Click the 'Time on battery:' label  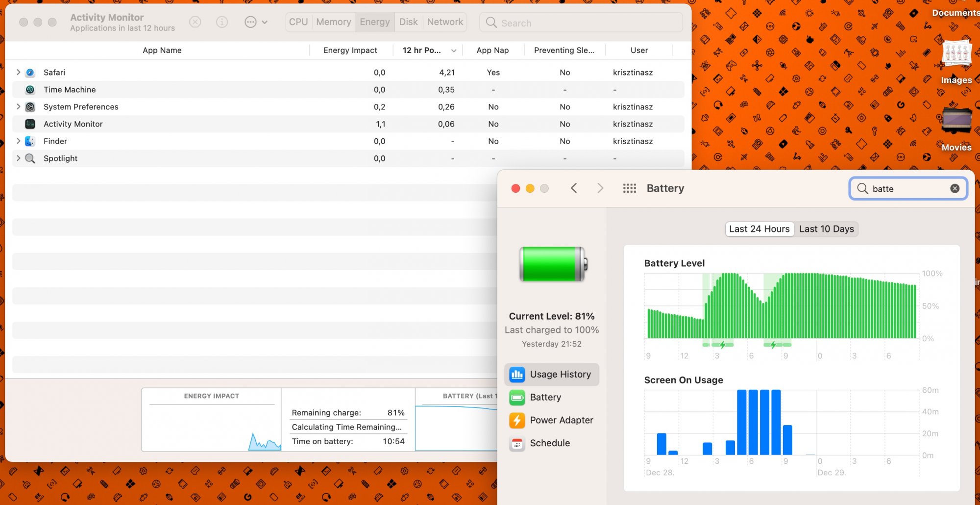(x=322, y=441)
